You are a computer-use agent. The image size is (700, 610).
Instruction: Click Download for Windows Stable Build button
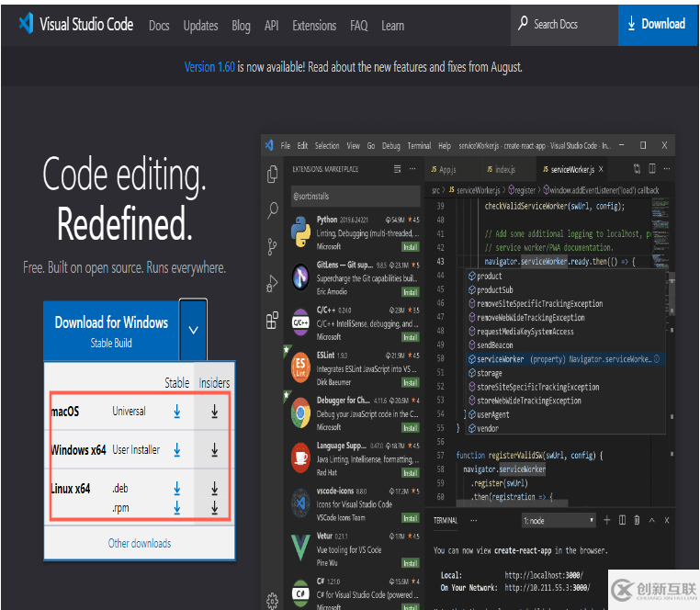coord(111,331)
